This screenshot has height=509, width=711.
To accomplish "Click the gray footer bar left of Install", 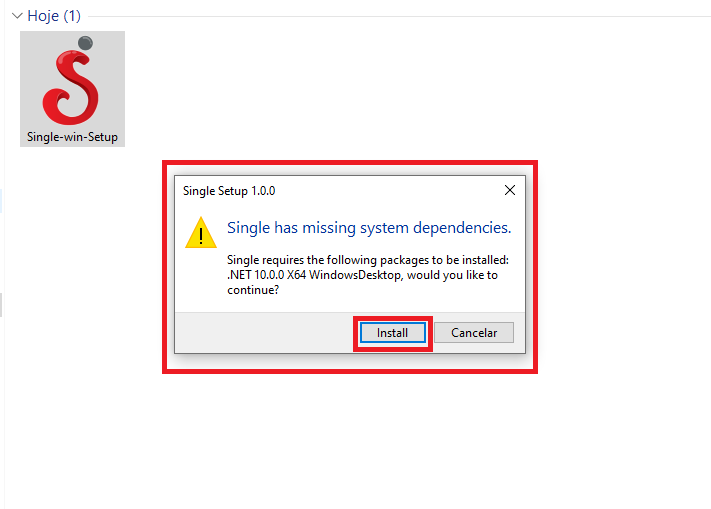I will (260, 332).
